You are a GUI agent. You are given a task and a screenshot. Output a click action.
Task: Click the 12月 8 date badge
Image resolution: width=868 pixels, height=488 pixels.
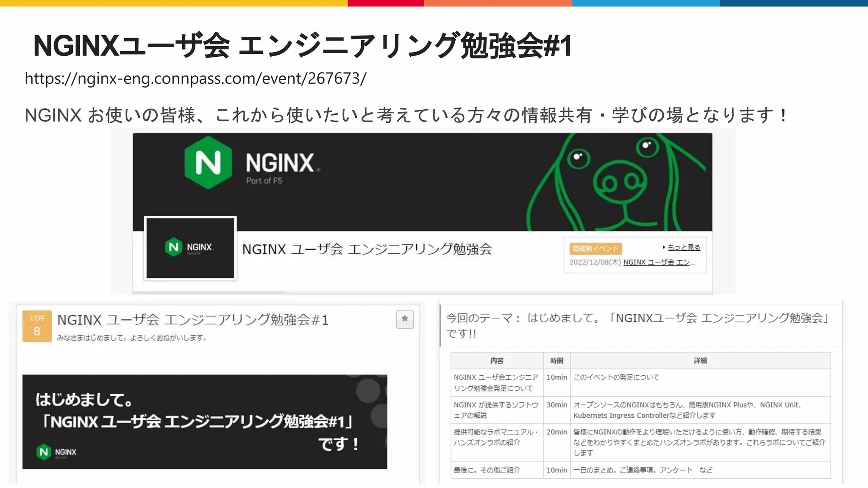[37, 326]
